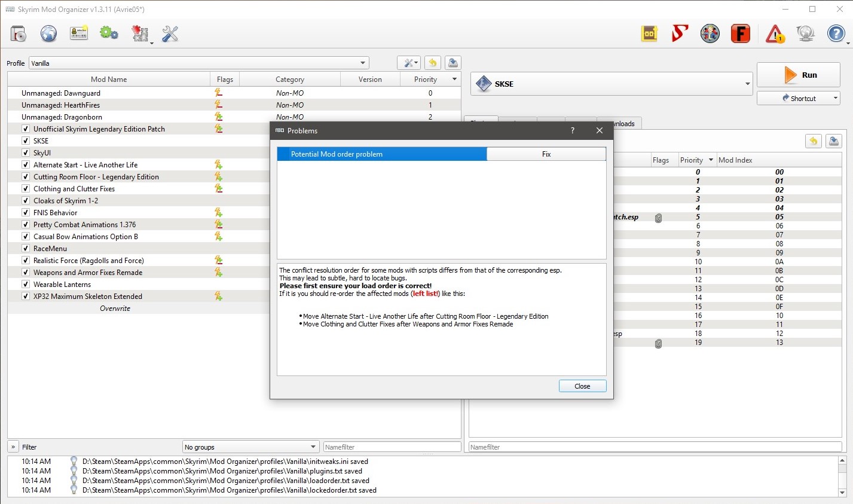Uncheck Cloaks of Skyrim 1-2

(x=26, y=201)
